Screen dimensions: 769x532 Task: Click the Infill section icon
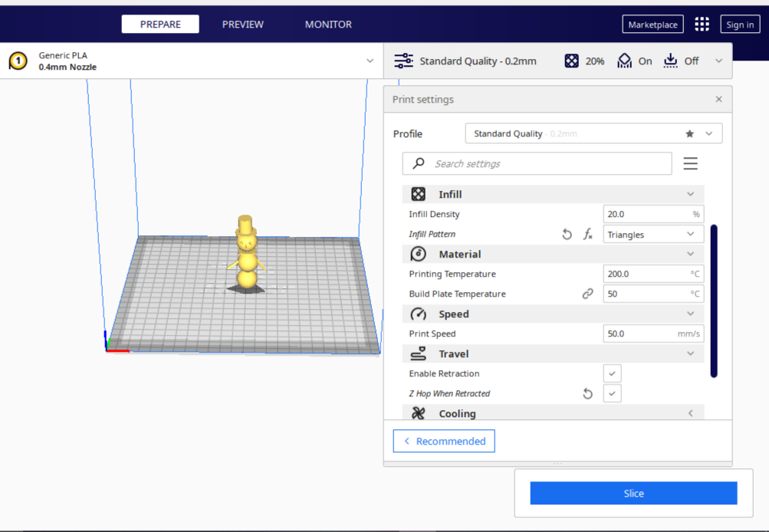click(419, 194)
